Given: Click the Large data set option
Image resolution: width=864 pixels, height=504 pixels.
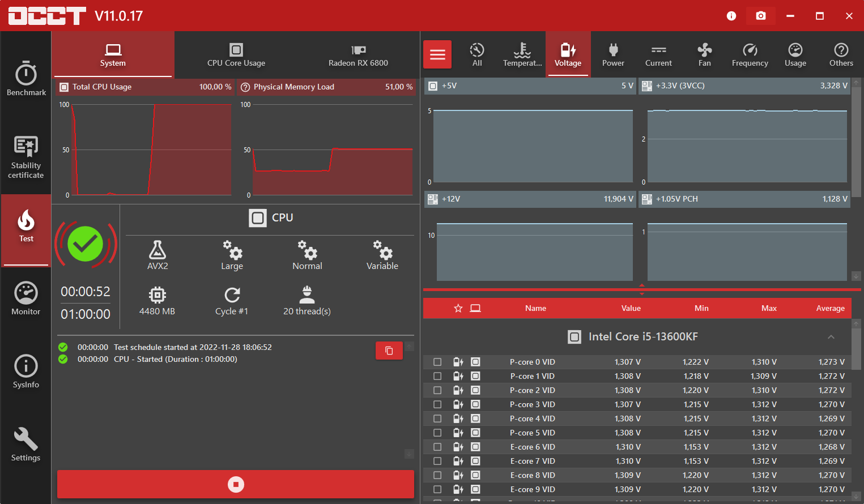Looking at the screenshot, I should 232,255.
